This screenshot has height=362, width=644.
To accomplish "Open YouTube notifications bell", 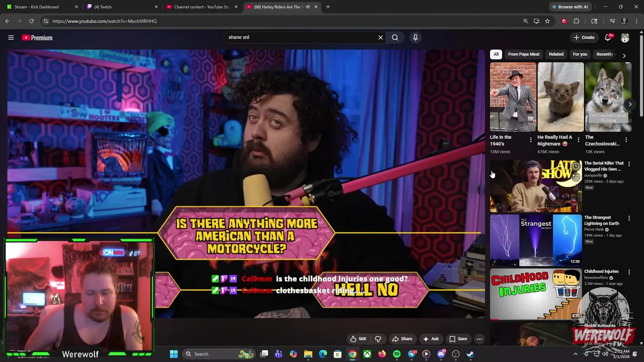I will 608,38.
